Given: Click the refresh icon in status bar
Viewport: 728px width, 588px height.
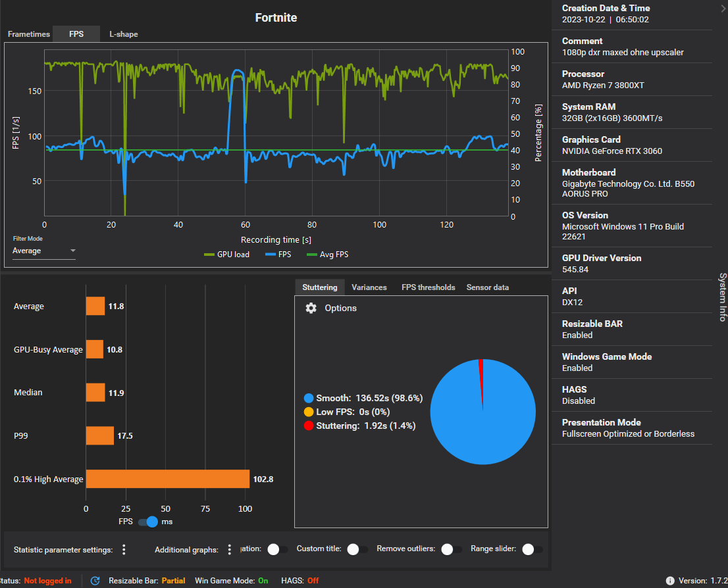Looking at the screenshot, I should click(95, 581).
